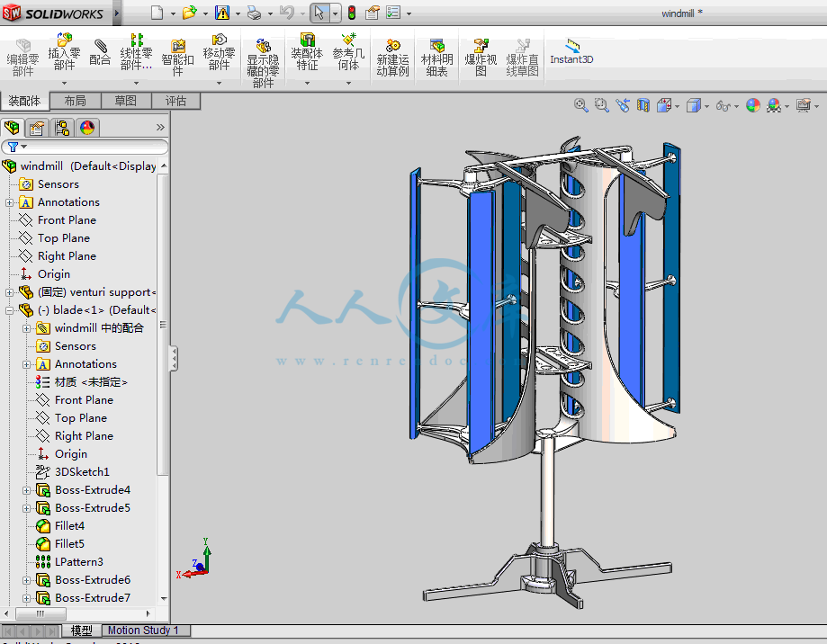827x644 pixels.
Task: Open the PropertyManager tab icon
Action: point(37,128)
